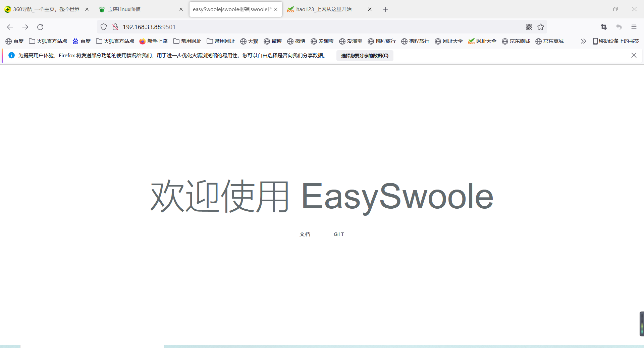The width and height of the screenshot is (644, 348).
Task: Click the 欢迎使用 EasySwoole heading
Action: pyautogui.click(x=322, y=197)
